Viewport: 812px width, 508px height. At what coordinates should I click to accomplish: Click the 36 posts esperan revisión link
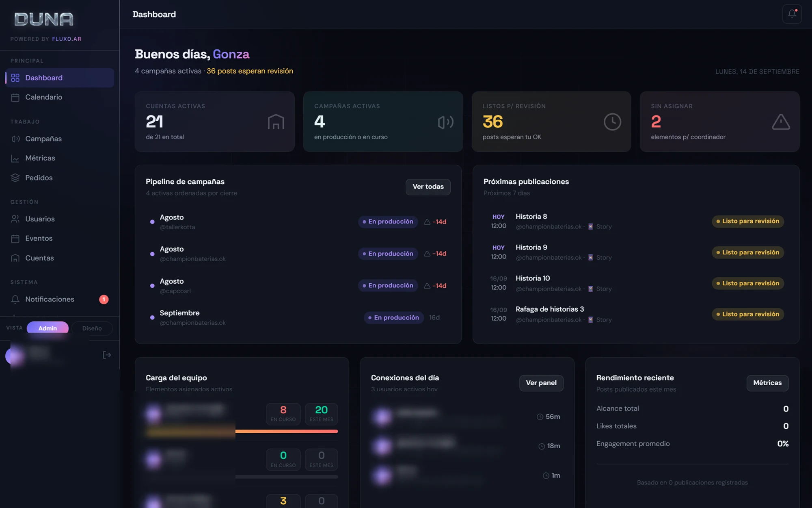[250, 71]
